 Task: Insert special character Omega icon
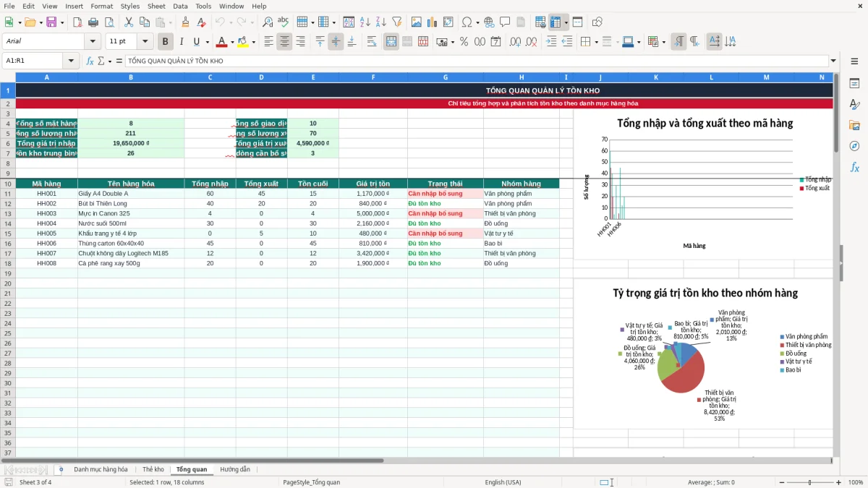[467, 22]
